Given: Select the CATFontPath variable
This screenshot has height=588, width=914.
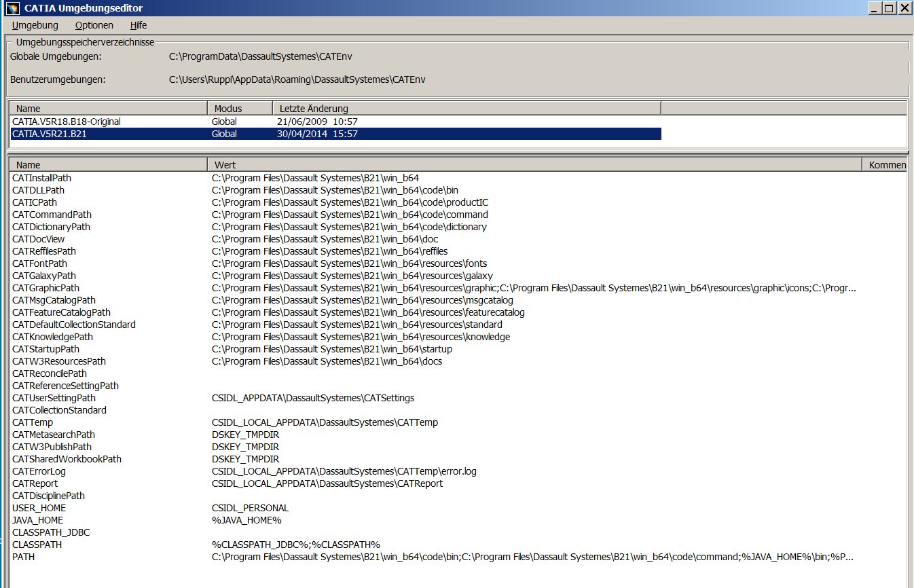Looking at the screenshot, I should point(39,263).
